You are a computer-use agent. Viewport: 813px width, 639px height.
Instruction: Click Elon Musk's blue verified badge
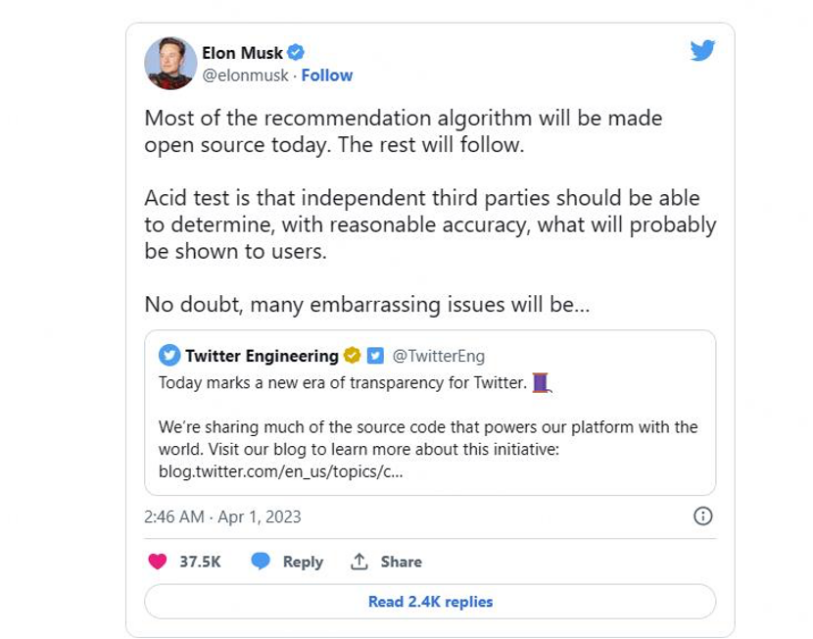(x=297, y=53)
